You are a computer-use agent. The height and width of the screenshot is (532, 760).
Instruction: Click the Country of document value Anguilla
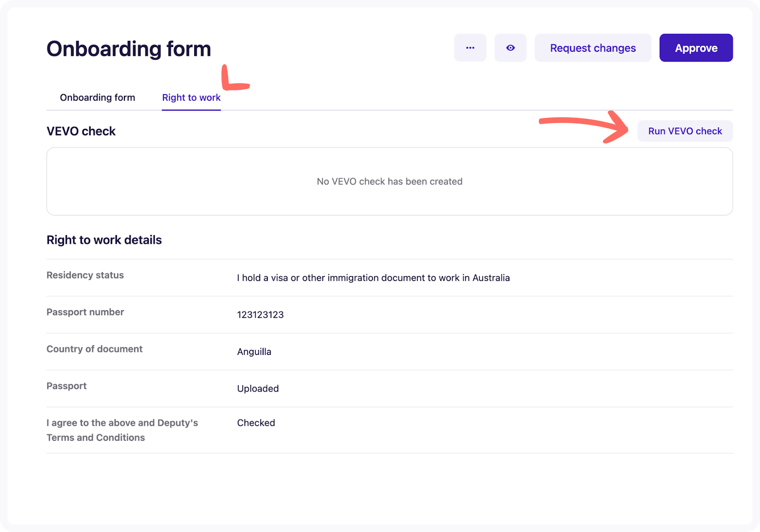click(x=254, y=351)
